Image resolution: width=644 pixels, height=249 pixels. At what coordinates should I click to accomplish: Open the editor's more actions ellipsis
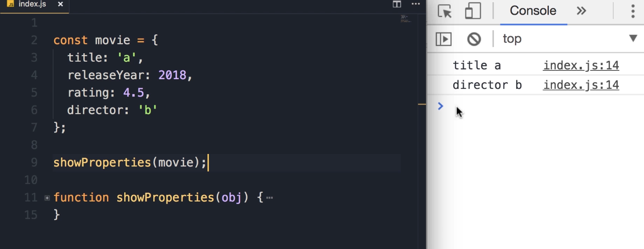[415, 4]
